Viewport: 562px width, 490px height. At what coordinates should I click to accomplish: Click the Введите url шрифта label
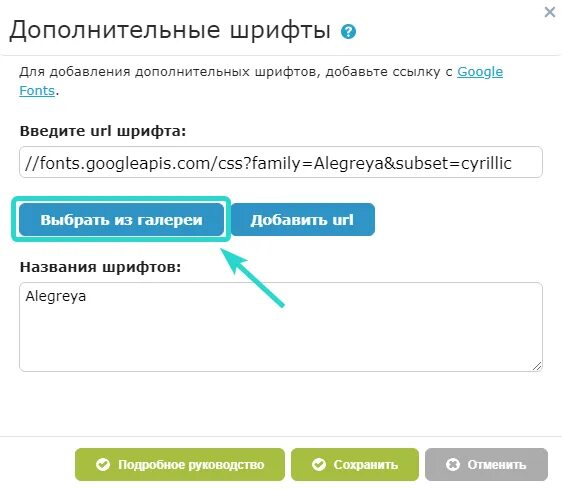[x=103, y=131]
